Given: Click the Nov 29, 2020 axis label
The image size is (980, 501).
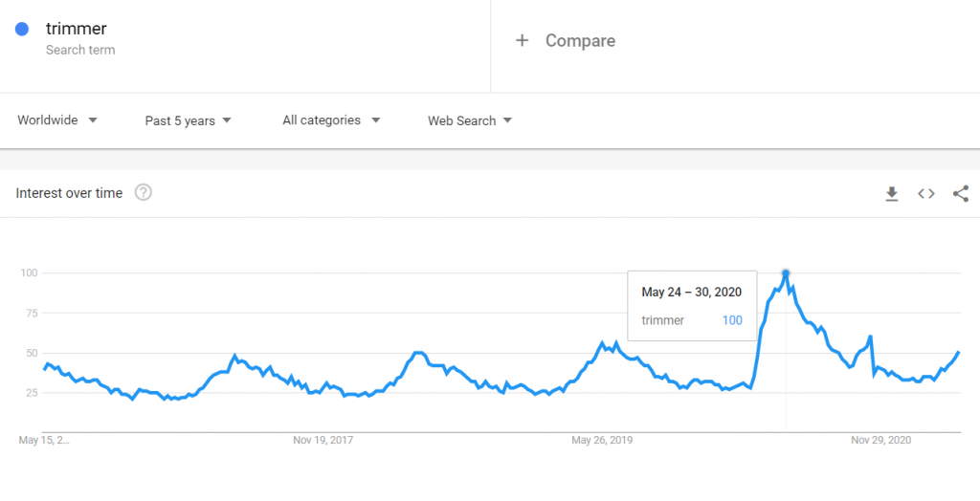Looking at the screenshot, I should click(x=881, y=441).
